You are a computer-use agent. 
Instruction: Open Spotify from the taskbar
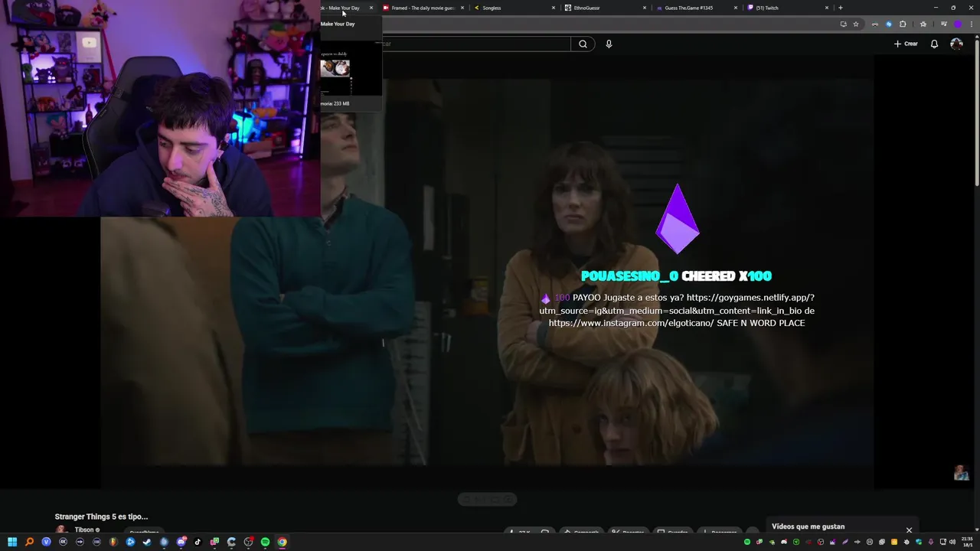(265, 542)
